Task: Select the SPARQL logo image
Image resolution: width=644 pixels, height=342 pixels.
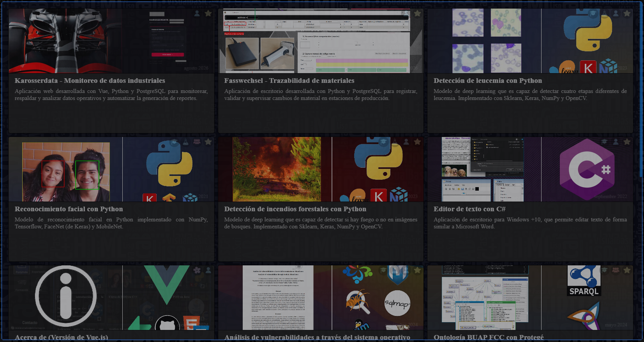Action: coord(584,281)
